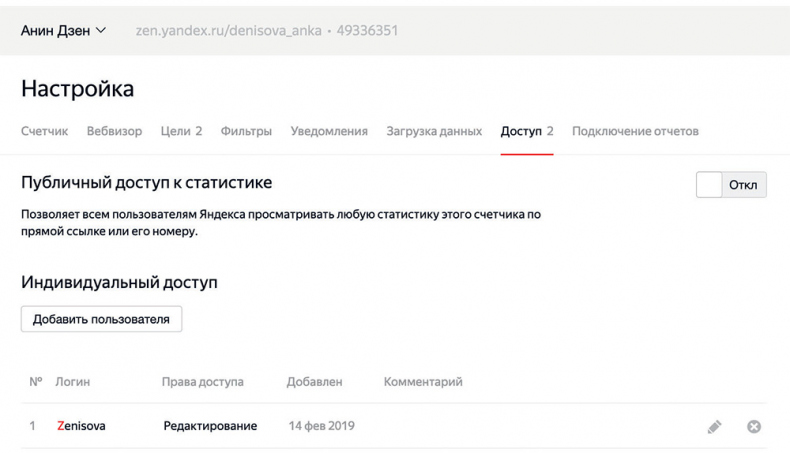Open the Анин Дзен counter dropdown
Viewport: 790px width, 453px height.
(x=63, y=31)
